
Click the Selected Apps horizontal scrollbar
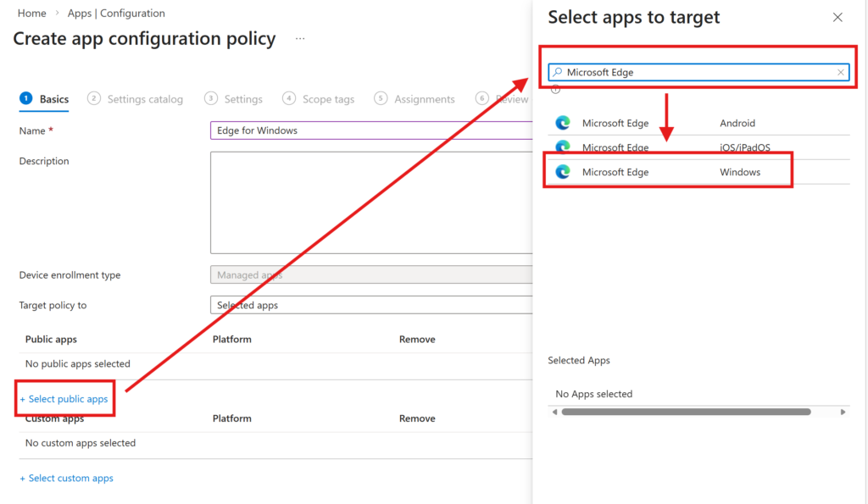685,412
